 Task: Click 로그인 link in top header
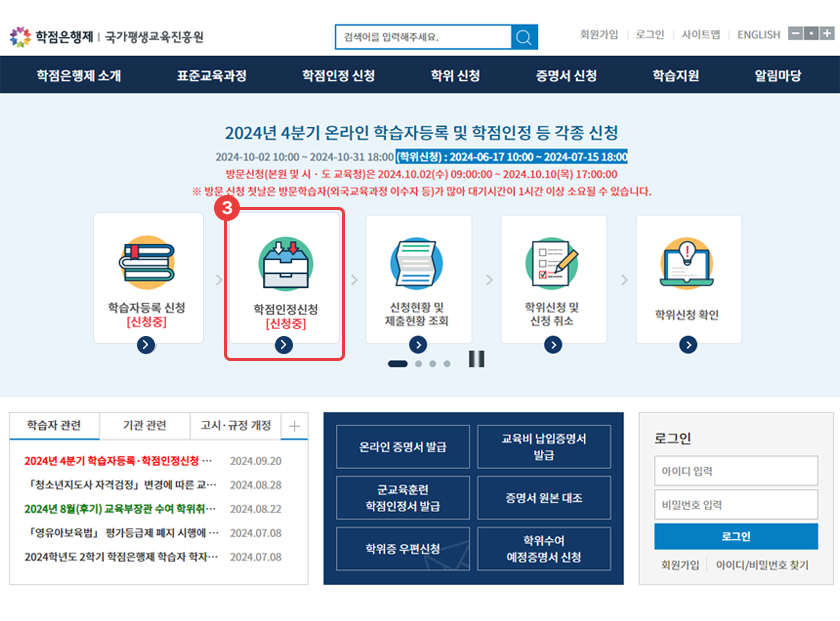coord(650,34)
